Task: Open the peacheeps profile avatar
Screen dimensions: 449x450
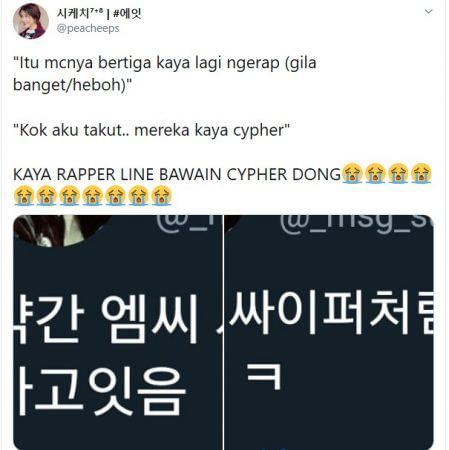Action: pyautogui.click(x=31, y=21)
